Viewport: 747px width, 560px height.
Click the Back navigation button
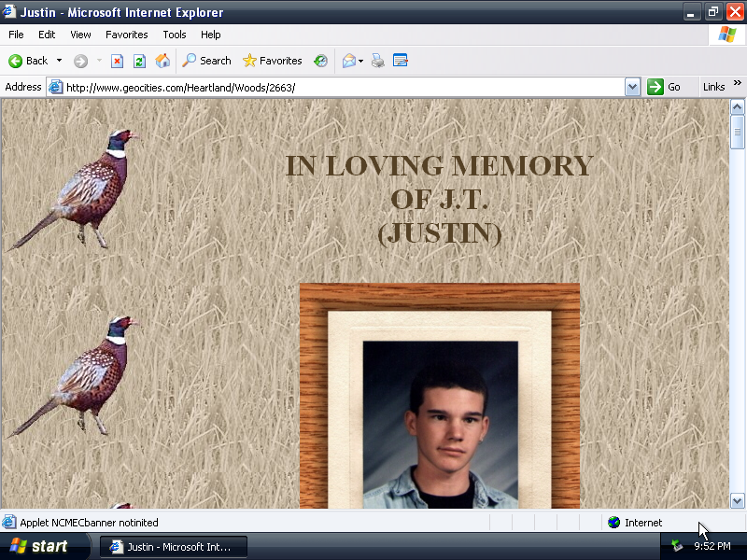click(28, 61)
